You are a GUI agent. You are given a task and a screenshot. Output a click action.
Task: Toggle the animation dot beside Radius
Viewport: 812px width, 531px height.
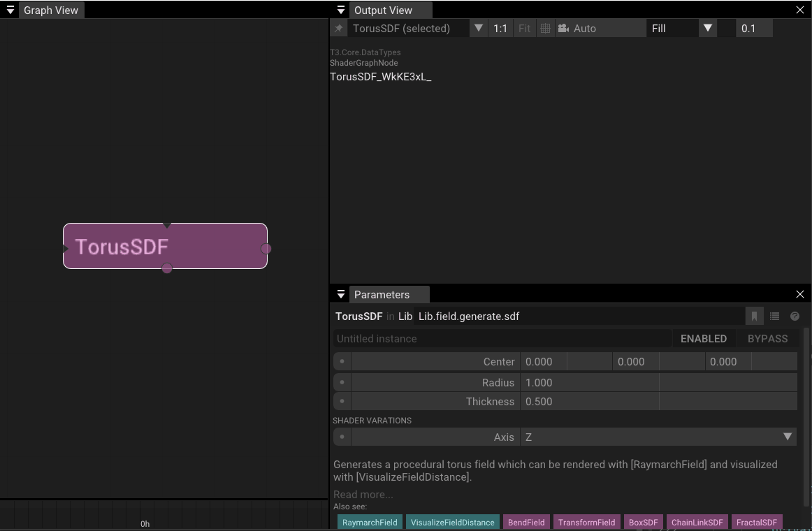pyautogui.click(x=342, y=383)
